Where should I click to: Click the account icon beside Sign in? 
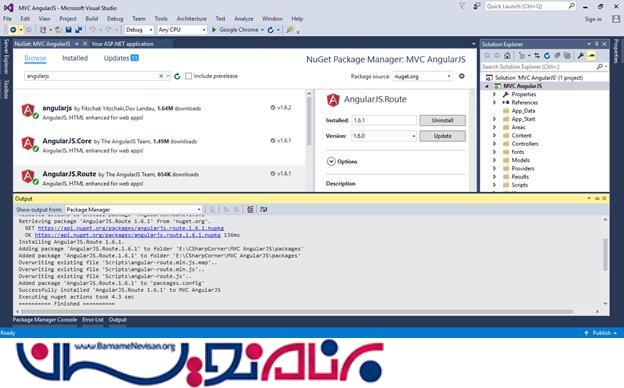pos(616,19)
